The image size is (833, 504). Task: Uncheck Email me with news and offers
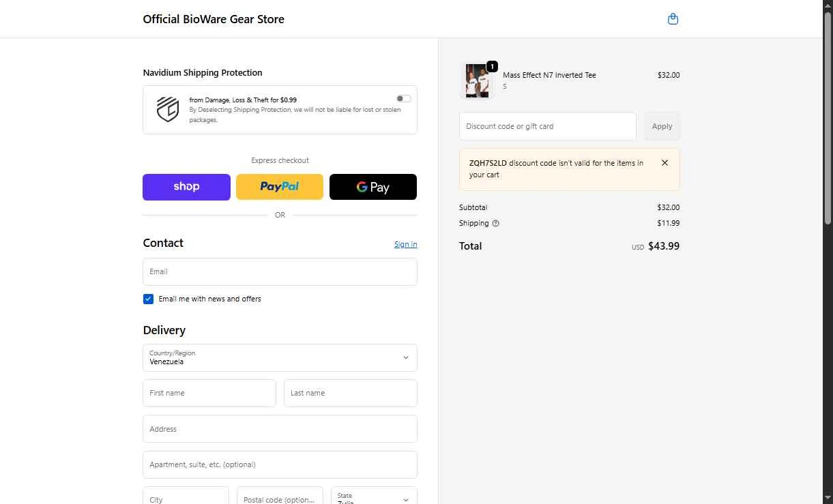click(x=148, y=299)
